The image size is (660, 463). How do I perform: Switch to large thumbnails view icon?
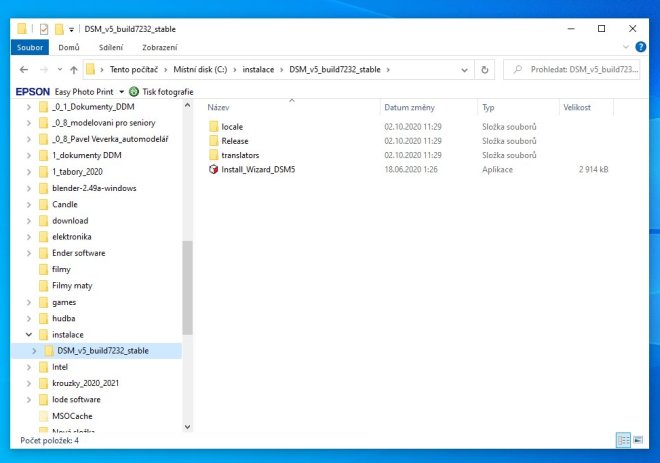[638, 440]
